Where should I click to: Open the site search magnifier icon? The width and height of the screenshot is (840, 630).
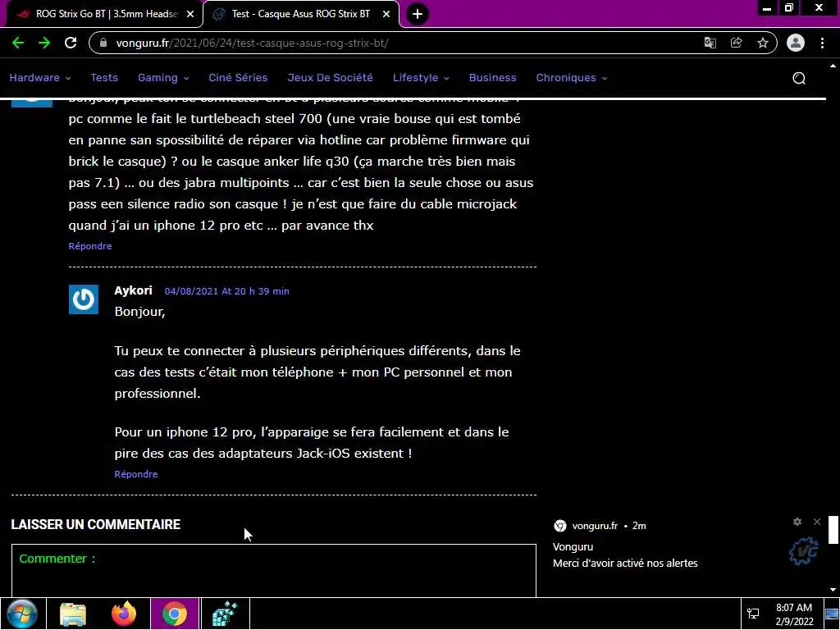(x=799, y=78)
